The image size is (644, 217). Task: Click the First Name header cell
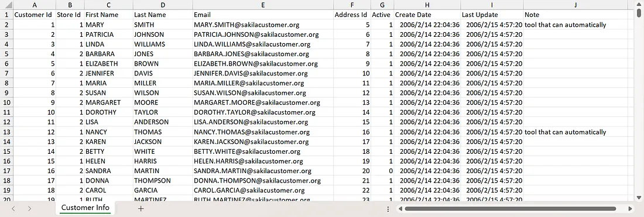(108, 15)
